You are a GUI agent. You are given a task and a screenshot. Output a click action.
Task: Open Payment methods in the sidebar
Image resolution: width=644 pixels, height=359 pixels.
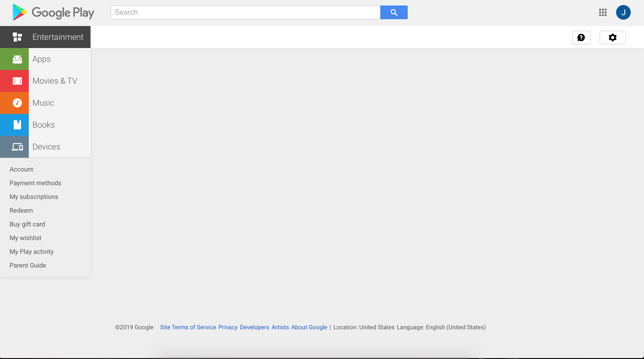click(35, 183)
